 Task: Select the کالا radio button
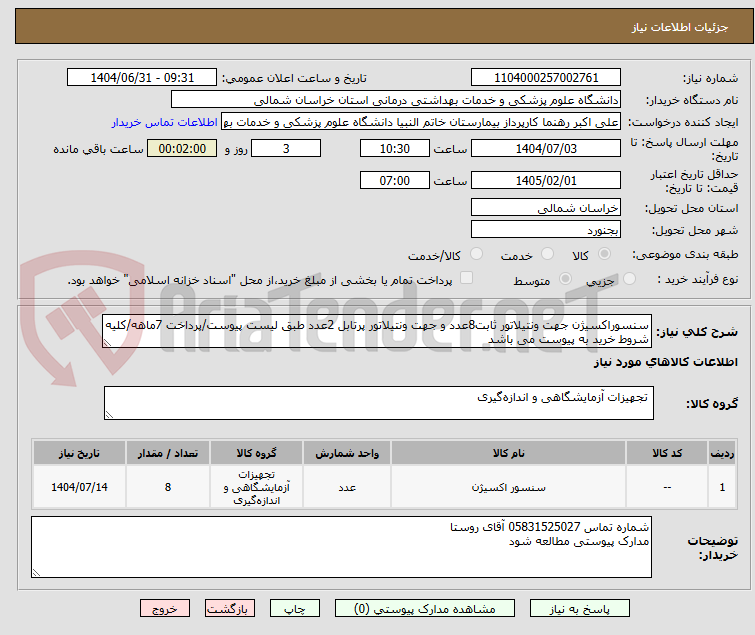[604, 254]
